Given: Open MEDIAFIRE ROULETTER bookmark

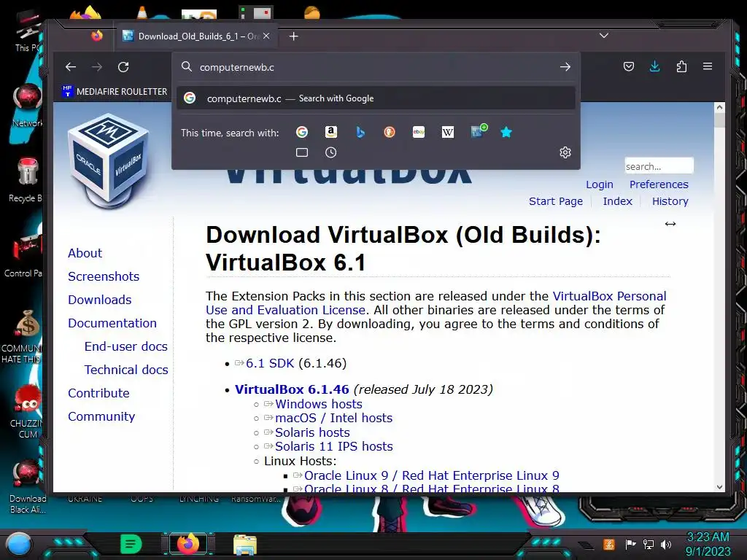Looking at the screenshot, I should 115,91.
